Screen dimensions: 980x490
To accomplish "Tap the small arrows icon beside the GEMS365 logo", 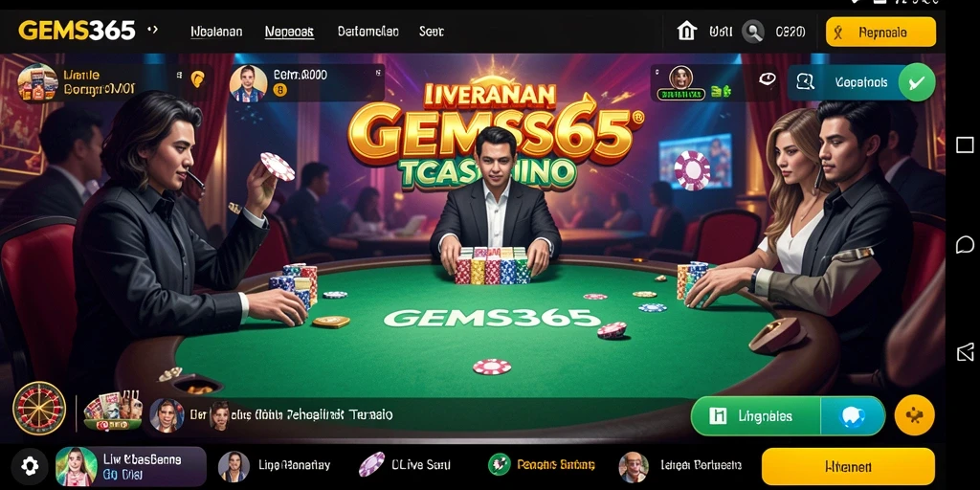I will [152, 30].
